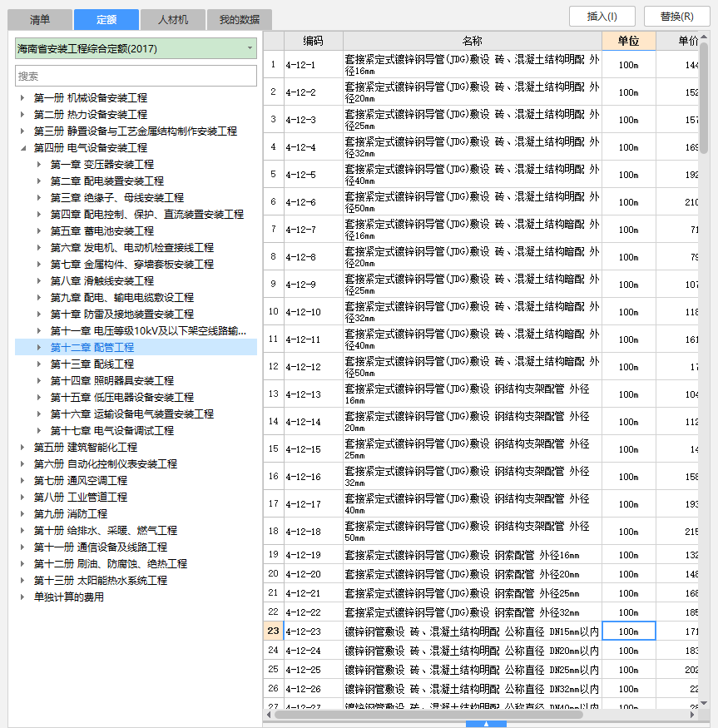This screenshot has height=728, width=718.
Task: Click the bottom panel collapse arrow handle
Action: coord(486,723)
